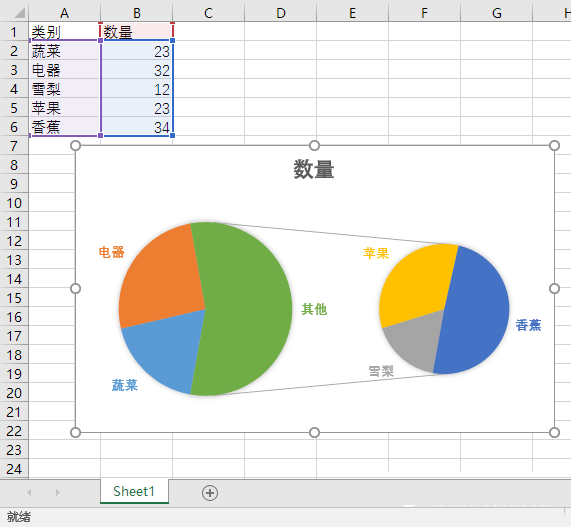Viewport: 571px width, 527px height.
Task: Click the purple range handle below A6
Action: tap(101, 135)
